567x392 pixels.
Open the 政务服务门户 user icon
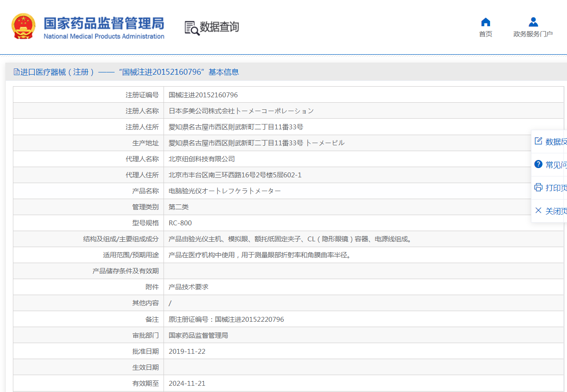533,22
